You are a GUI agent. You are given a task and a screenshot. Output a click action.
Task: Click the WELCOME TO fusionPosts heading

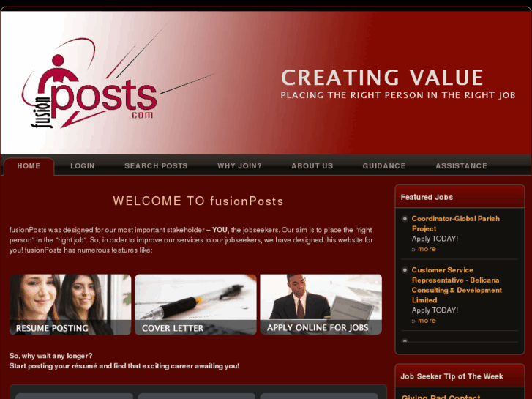point(198,201)
